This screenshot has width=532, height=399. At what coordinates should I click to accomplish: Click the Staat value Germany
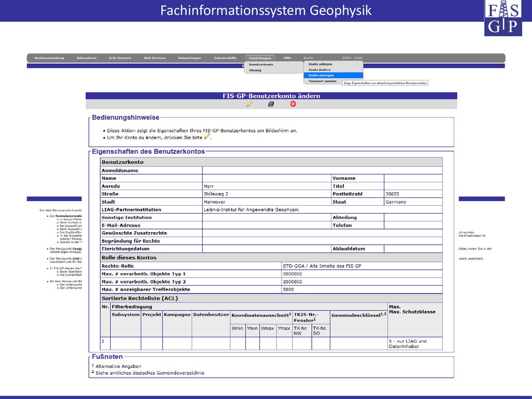[395, 202]
